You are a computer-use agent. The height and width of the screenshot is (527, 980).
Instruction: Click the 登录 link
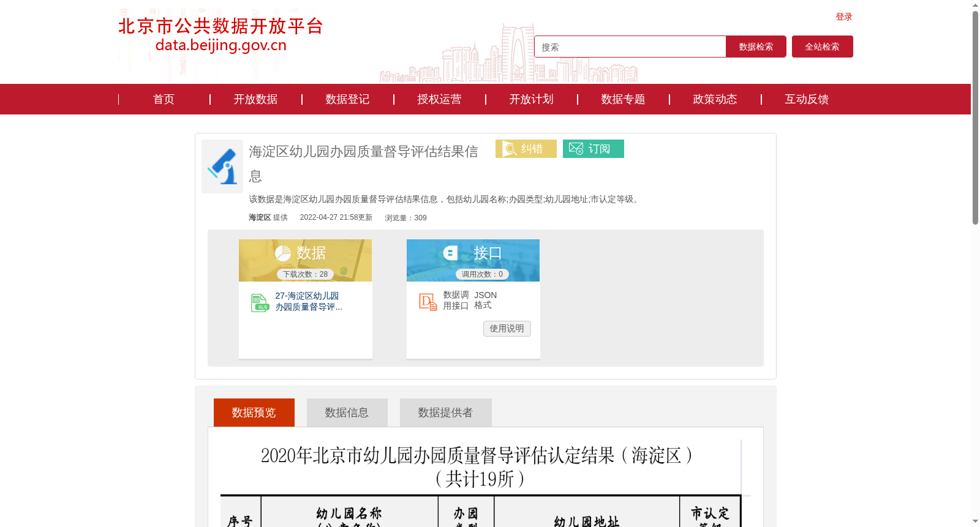tap(844, 17)
